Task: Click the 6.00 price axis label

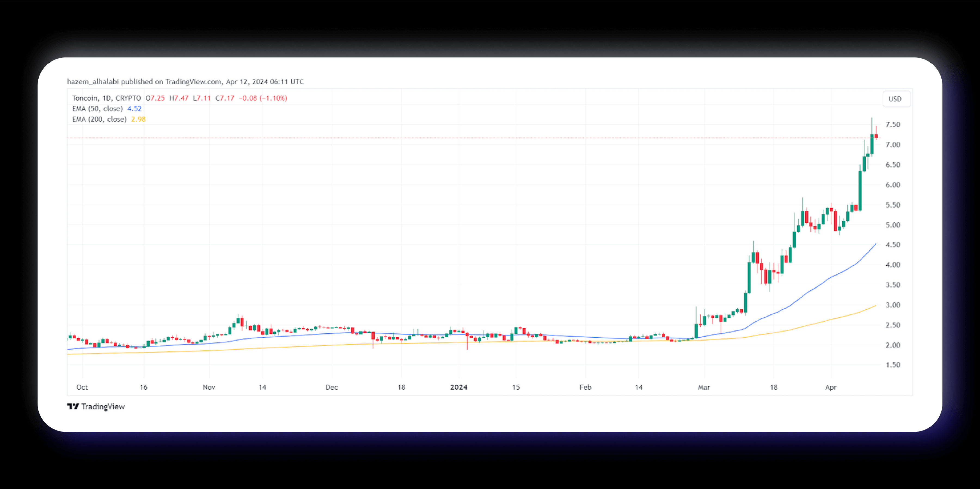Action: (893, 185)
